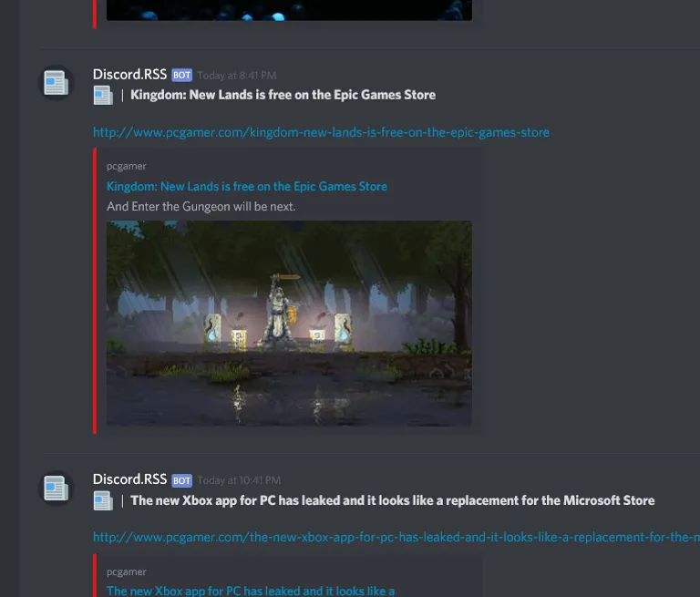
Task: Click bold headline about the new Xbox app
Action: [393, 500]
